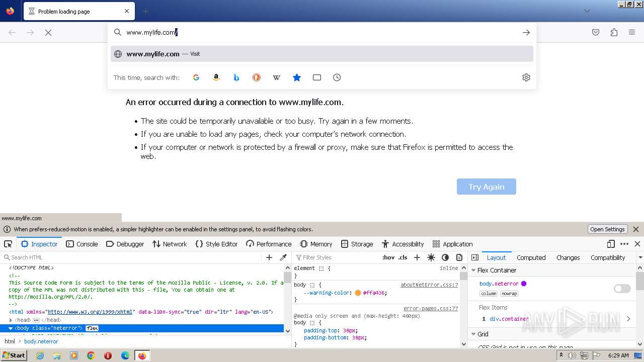Image resolution: width=644 pixels, height=362 pixels.
Task: Toggle the :hov pseudo-class panel
Action: point(388,257)
